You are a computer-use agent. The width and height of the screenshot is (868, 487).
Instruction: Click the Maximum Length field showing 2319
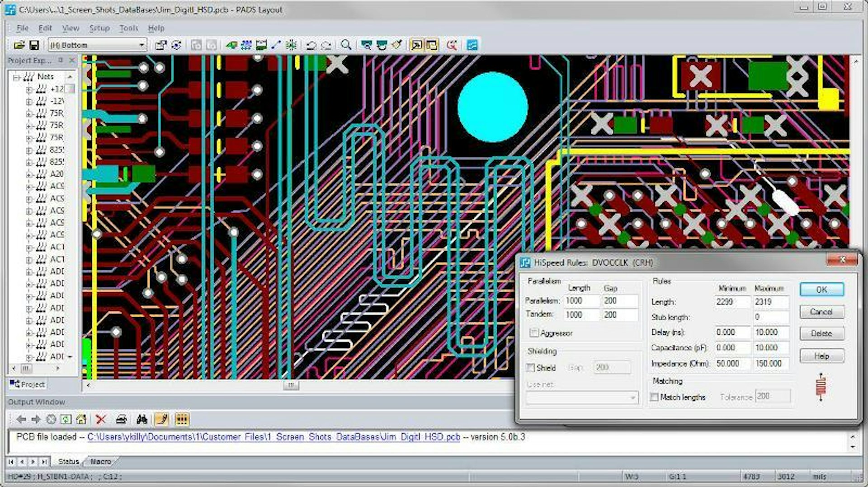coord(770,302)
